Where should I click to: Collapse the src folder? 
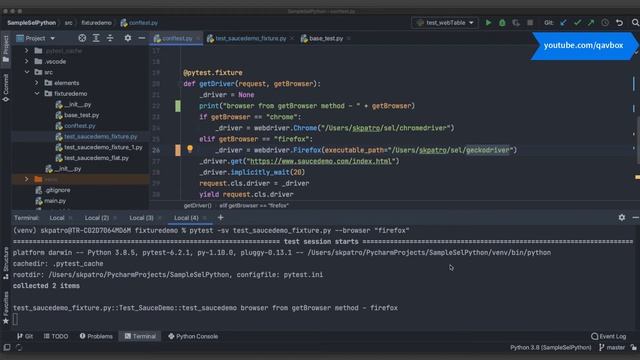pos(27,72)
